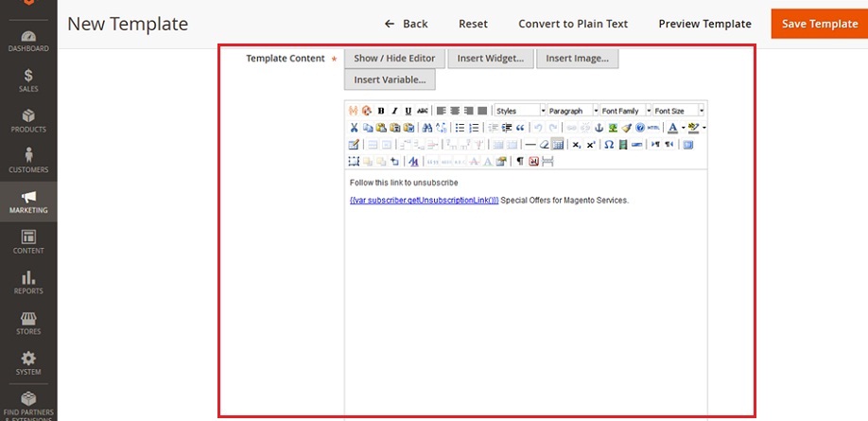Image resolution: width=868 pixels, height=421 pixels.
Task: Click the Insert Widget... button
Action: pos(491,58)
